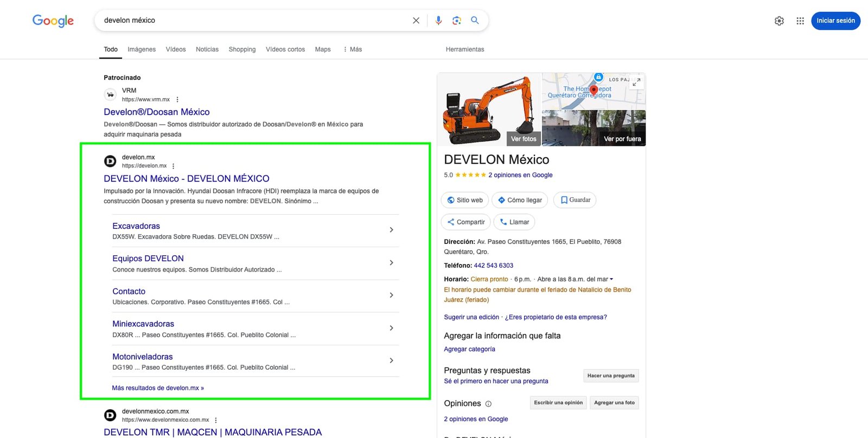The width and height of the screenshot is (868, 438).
Task: Click the Iniciar sesión button
Action: [835, 21]
